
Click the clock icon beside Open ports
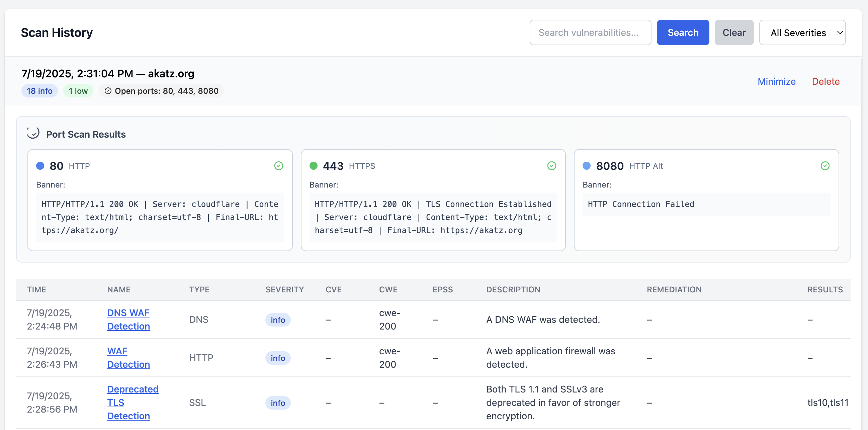(108, 91)
